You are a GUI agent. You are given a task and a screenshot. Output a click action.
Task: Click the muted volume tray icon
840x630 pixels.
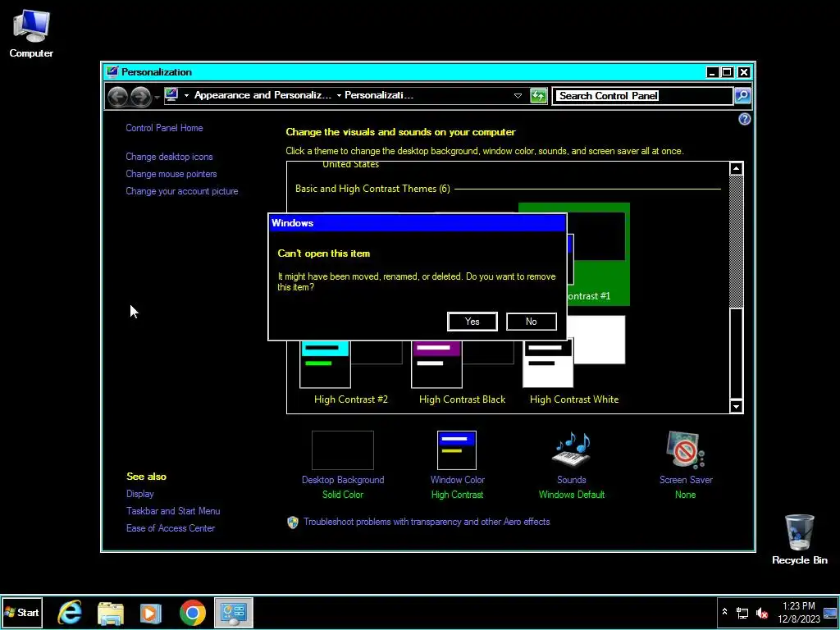click(x=761, y=613)
